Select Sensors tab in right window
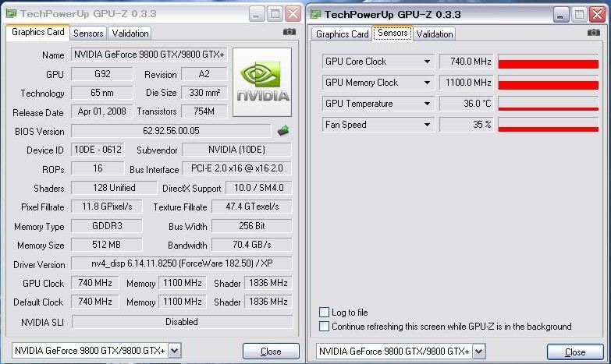 click(x=393, y=33)
